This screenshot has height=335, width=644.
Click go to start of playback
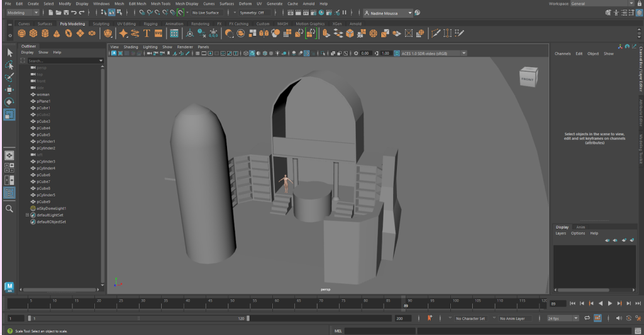click(x=572, y=304)
